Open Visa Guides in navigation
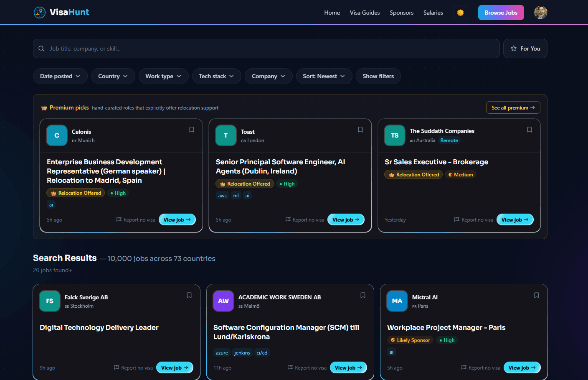This screenshot has height=380, width=588. [x=365, y=13]
